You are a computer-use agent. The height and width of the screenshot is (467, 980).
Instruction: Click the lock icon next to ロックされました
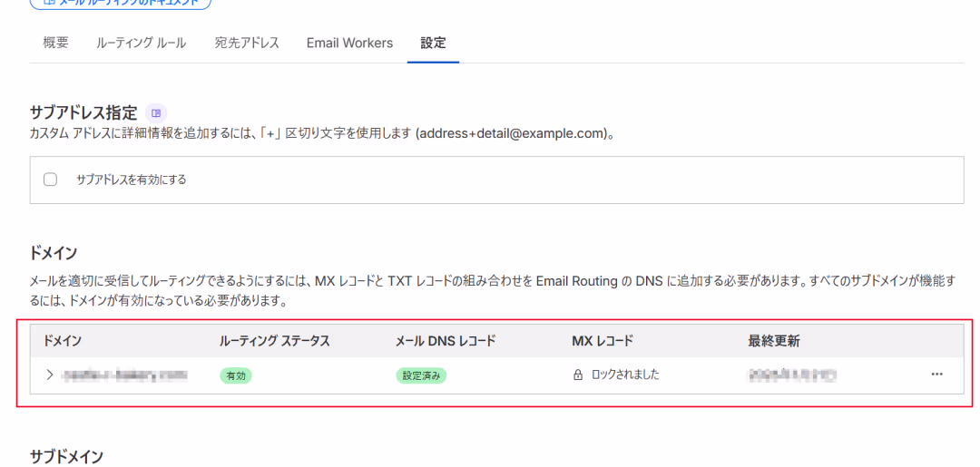click(578, 375)
